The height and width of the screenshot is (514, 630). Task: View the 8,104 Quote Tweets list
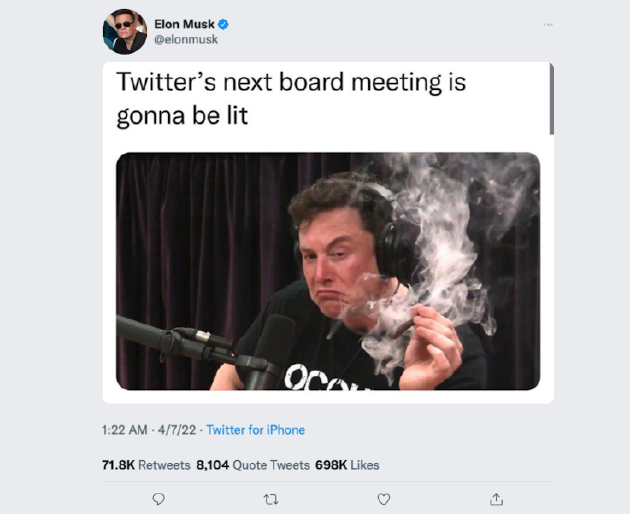[253, 465]
